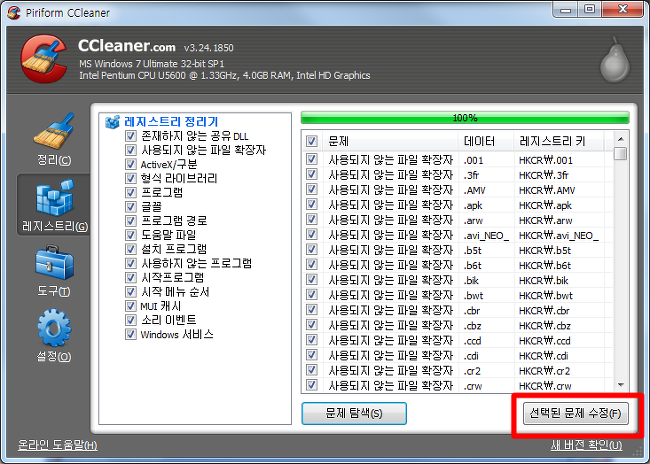650x464 pixels.
Task: Click the CCleaner logo in header
Action: pyautogui.click(x=44, y=58)
